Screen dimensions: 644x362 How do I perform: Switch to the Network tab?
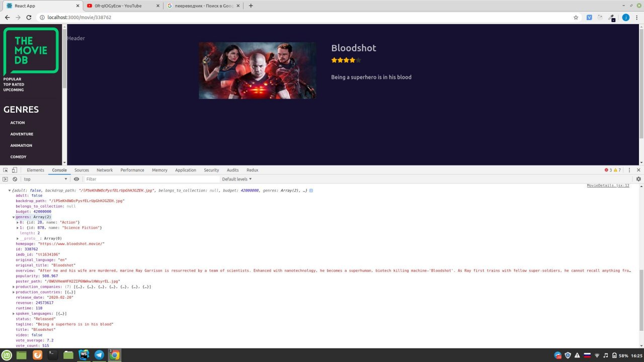coord(105,170)
